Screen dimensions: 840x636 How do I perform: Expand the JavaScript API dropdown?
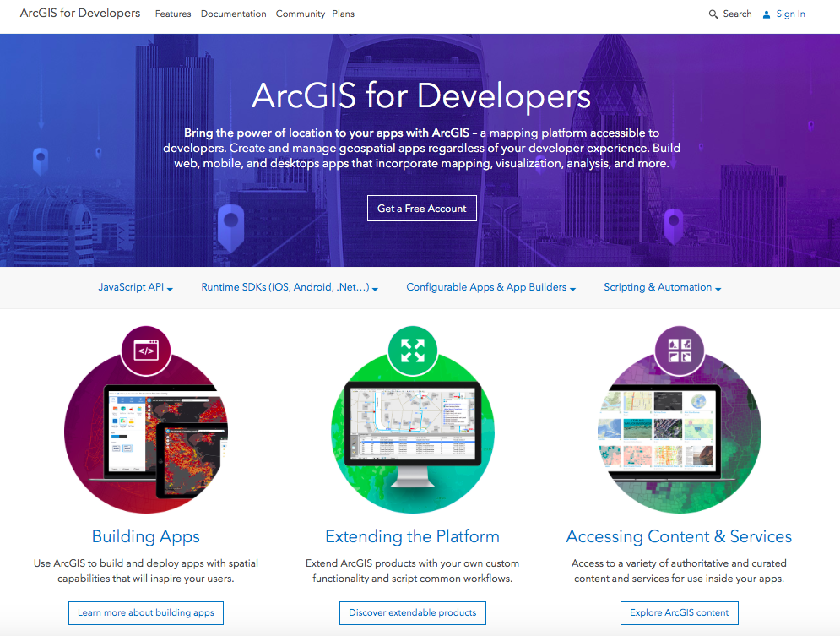(x=136, y=287)
